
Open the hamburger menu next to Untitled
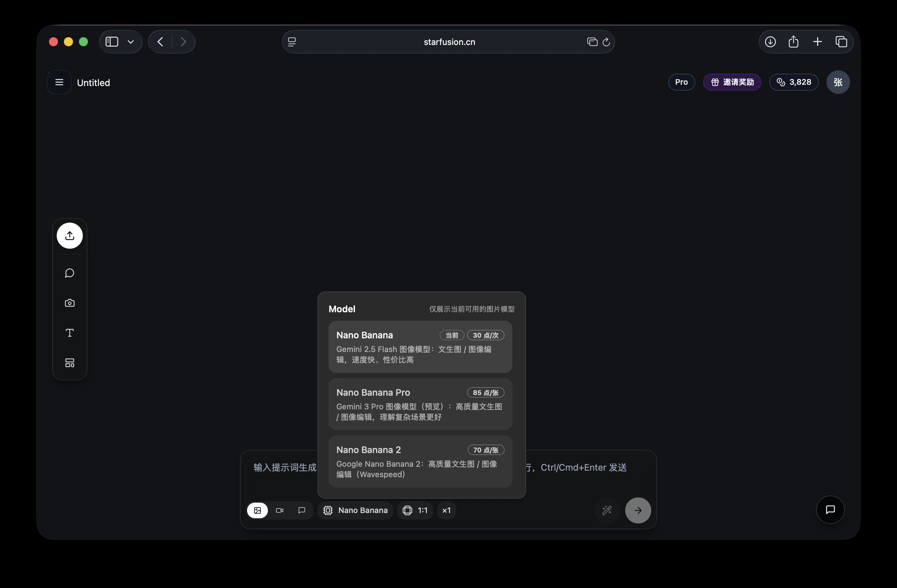59,82
